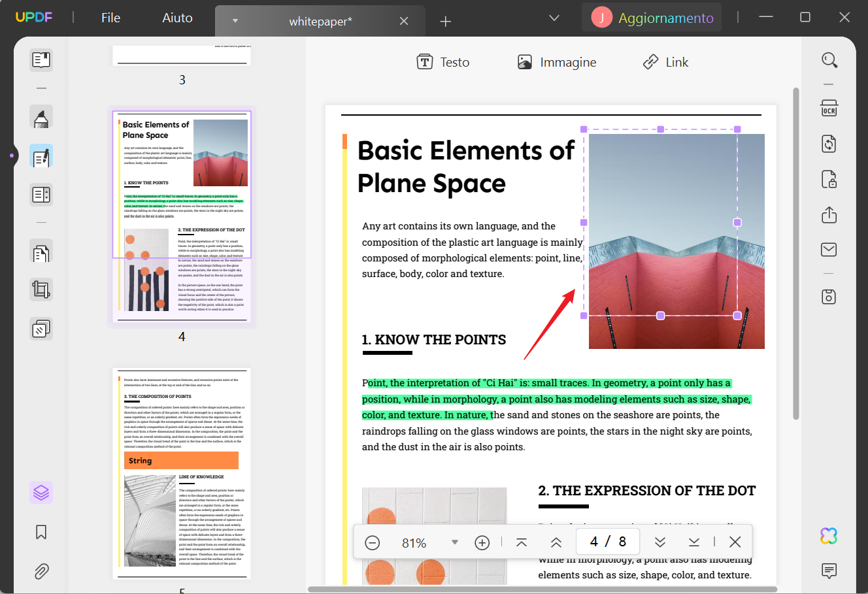Click the horizontal document scrollbar

(542, 589)
